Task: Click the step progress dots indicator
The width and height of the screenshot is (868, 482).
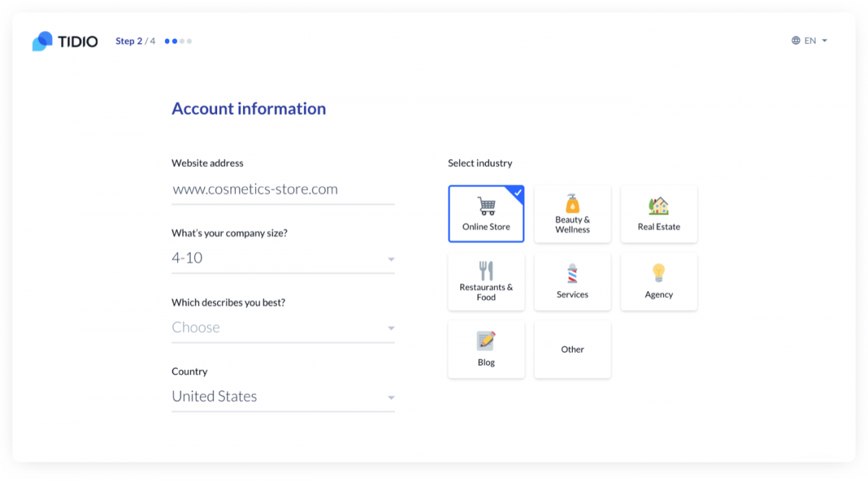Action: point(178,41)
